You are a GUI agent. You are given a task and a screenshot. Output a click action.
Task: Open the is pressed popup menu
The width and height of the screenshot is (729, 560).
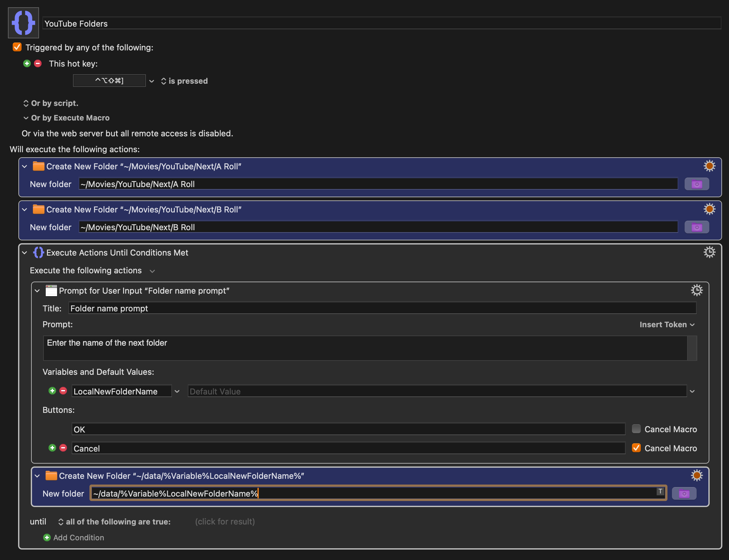click(x=184, y=81)
